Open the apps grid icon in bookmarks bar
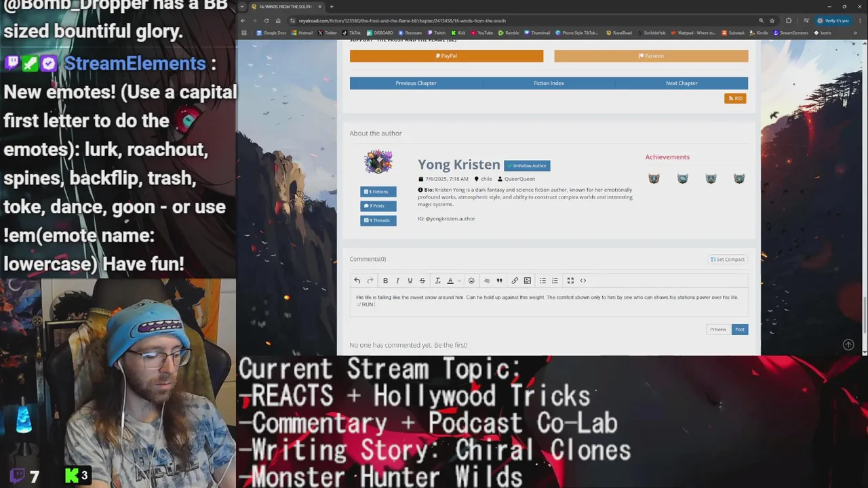This screenshot has height=488, width=868. coord(244,33)
